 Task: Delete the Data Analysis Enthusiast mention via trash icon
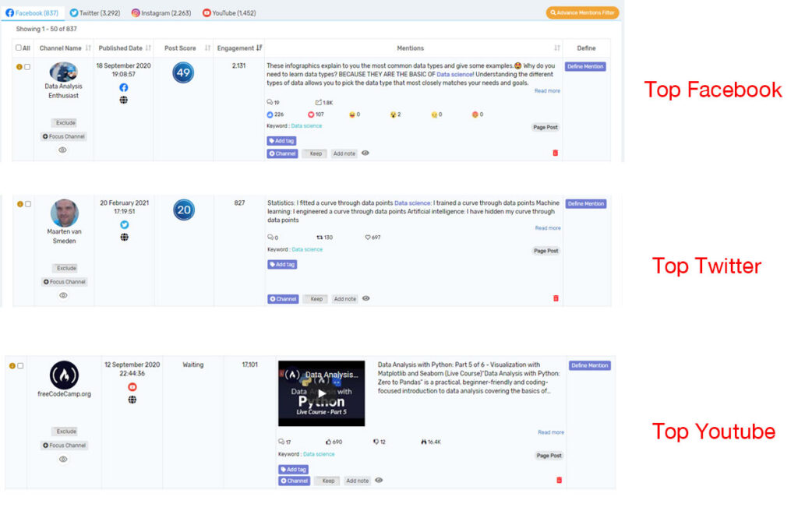pyautogui.click(x=555, y=153)
